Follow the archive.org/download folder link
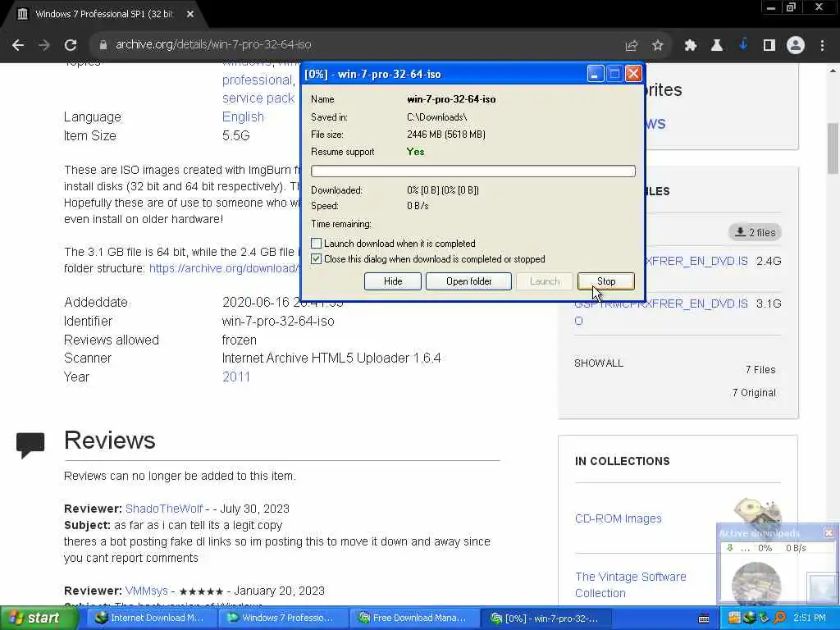Screen dimensions: 840x630 (x=225, y=268)
